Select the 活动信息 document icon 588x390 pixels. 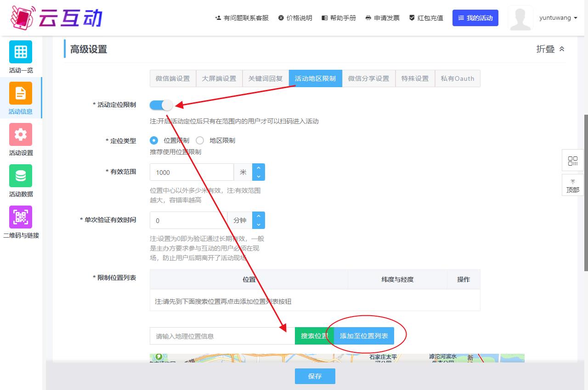point(21,93)
